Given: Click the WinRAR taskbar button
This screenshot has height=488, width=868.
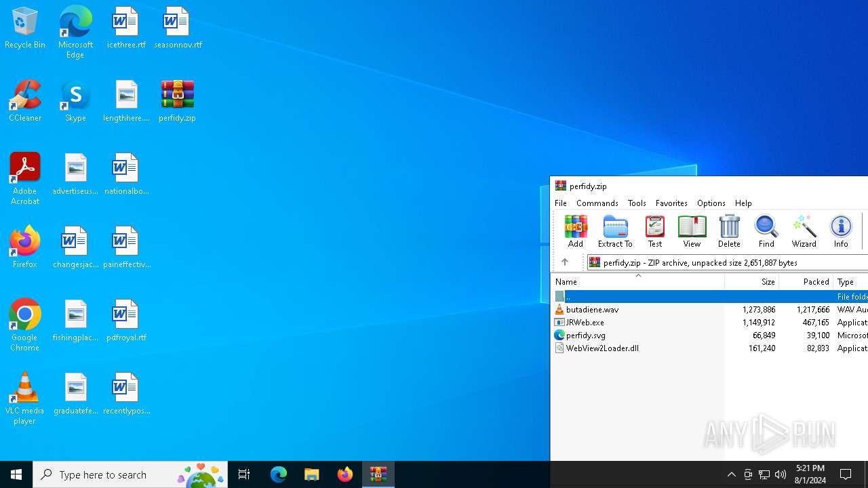Looking at the screenshot, I should (x=378, y=474).
